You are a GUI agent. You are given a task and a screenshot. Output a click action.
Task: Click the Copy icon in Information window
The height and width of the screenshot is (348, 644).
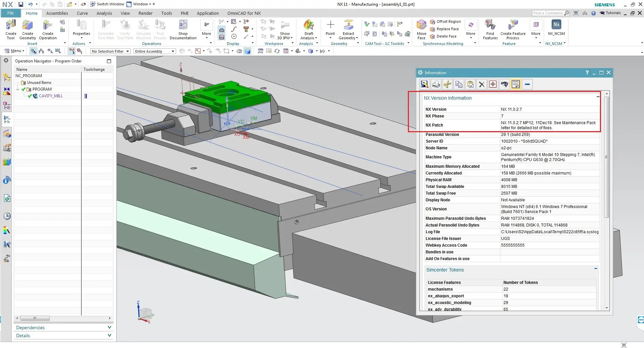pyautogui.click(x=459, y=84)
